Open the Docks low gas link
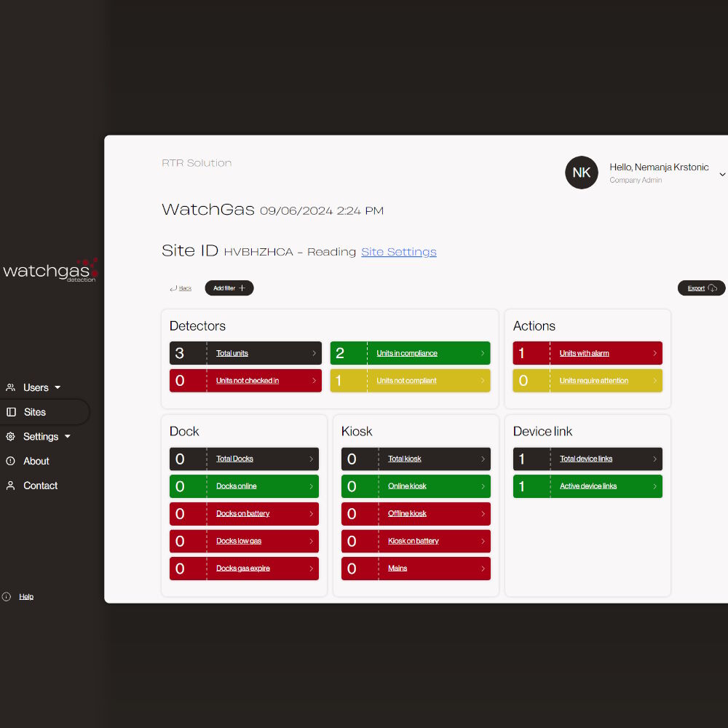The image size is (728, 728). 239,541
